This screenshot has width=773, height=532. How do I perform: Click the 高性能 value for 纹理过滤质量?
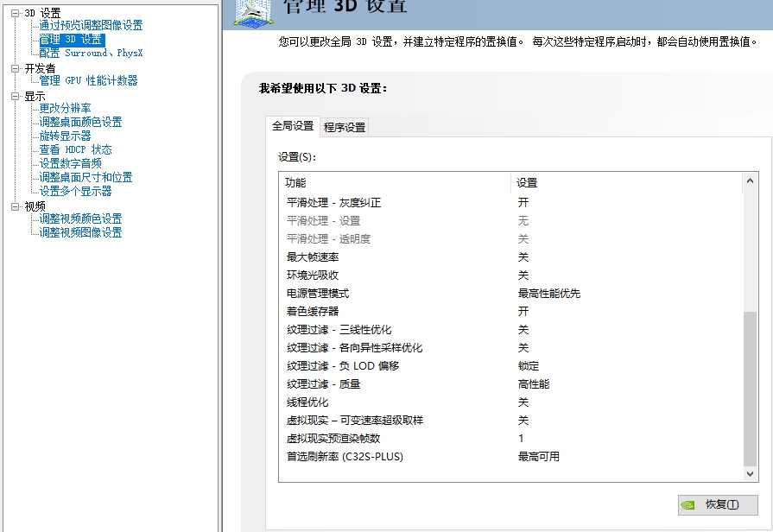point(534,384)
